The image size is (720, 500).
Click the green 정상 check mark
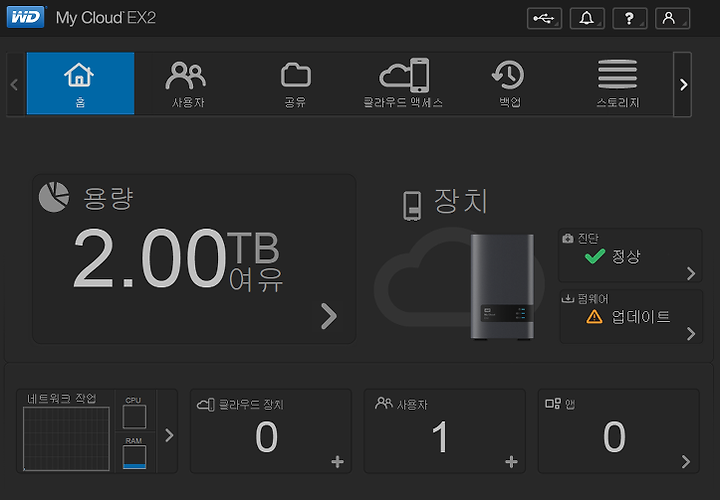point(595,256)
